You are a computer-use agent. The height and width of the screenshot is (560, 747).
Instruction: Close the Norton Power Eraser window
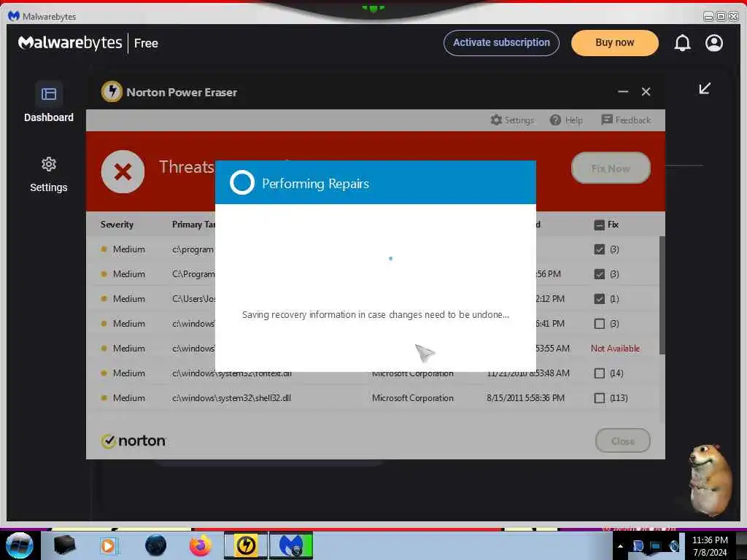point(646,91)
